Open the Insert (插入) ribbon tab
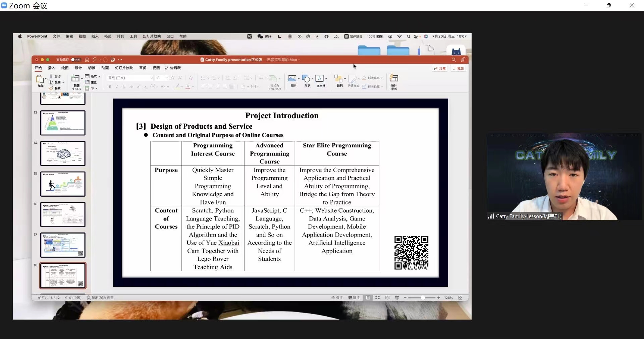644x339 pixels. coord(51,68)
